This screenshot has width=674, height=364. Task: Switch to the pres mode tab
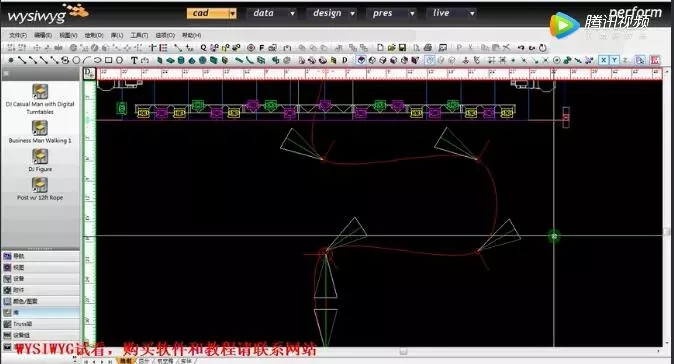coord(383,13)
